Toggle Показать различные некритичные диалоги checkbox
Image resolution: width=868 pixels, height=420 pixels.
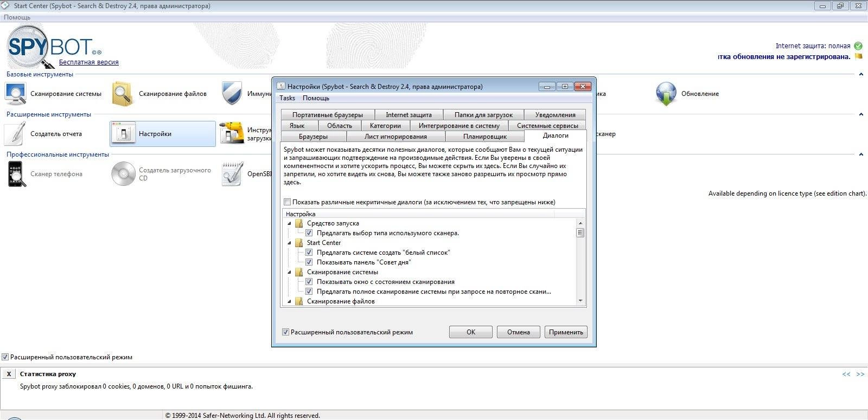tap(288, 202)
